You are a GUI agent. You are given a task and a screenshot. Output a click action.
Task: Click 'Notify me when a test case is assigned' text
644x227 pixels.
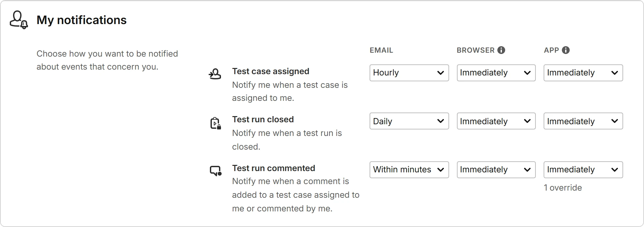point(290,91)
